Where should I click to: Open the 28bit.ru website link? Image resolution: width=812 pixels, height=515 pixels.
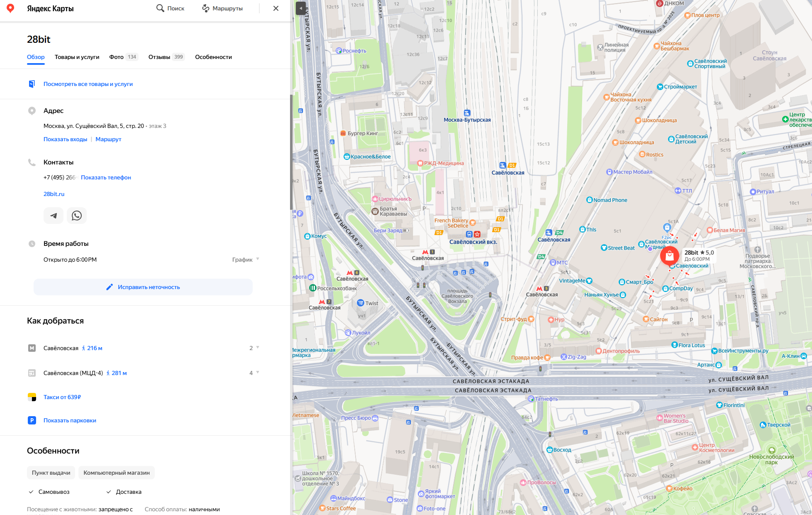tap(54, 194)
